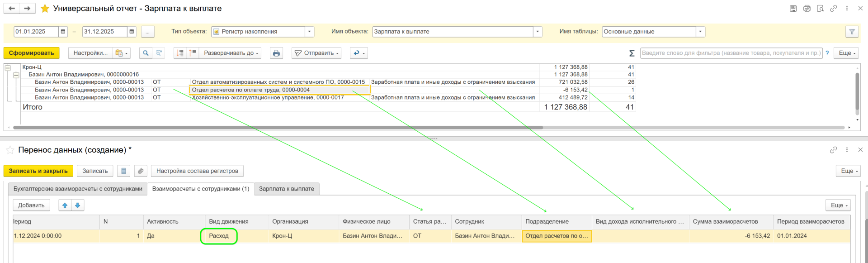Click the paperclip attachments icon

(141, 171)
